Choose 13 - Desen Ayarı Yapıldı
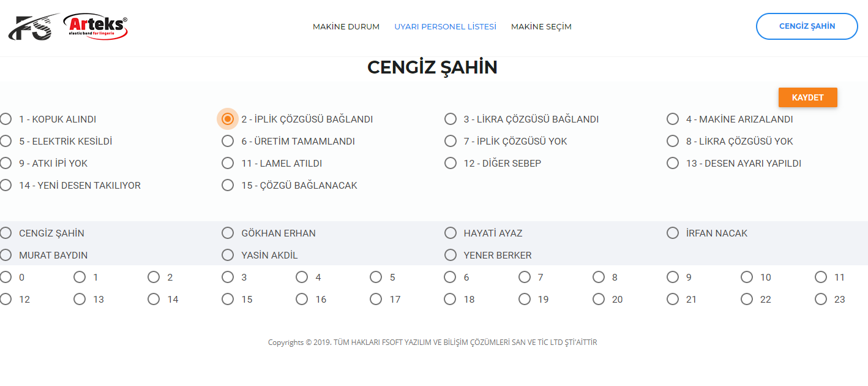 pyautogui.click(x=673, y=164)
